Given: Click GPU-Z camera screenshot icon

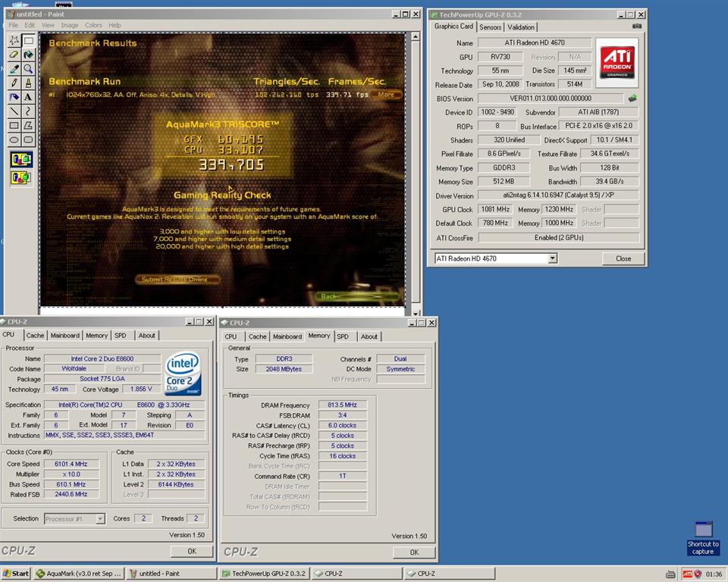Looking at the screenshot, I should (x=637, y=27).
